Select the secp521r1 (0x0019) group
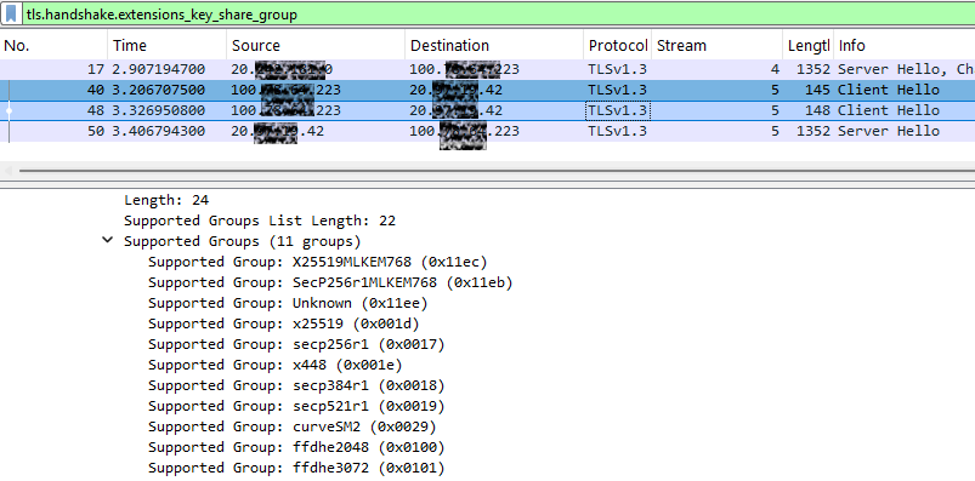Viewport: 975px width, 481px height. [x=297, y=406]
